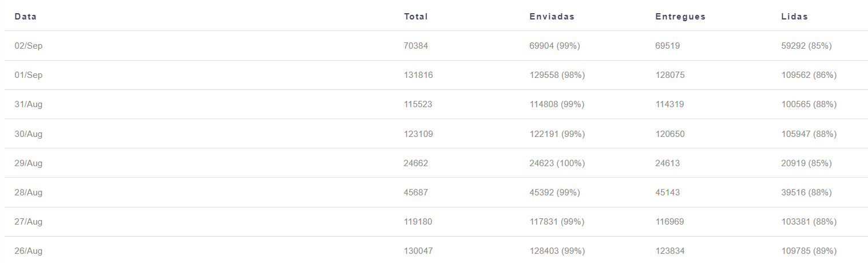Click Lidas value 39516 (88%)
Screen dimensions: 868x263
click(807, 193)
